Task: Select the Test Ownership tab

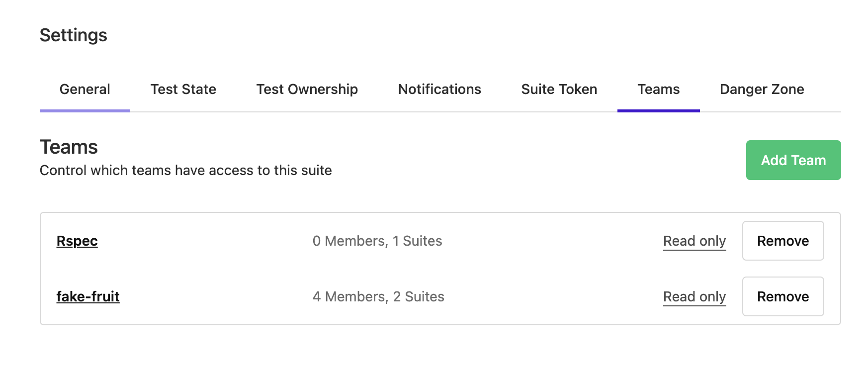Action: tap(307, 89)
